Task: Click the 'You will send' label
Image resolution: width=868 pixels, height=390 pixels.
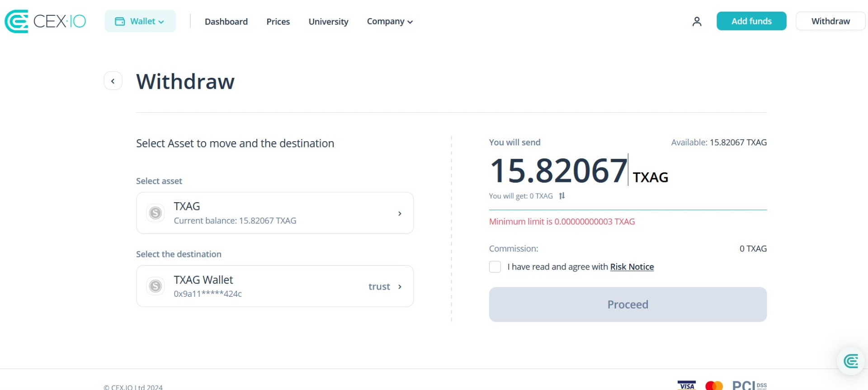Action: pos(515,143)
